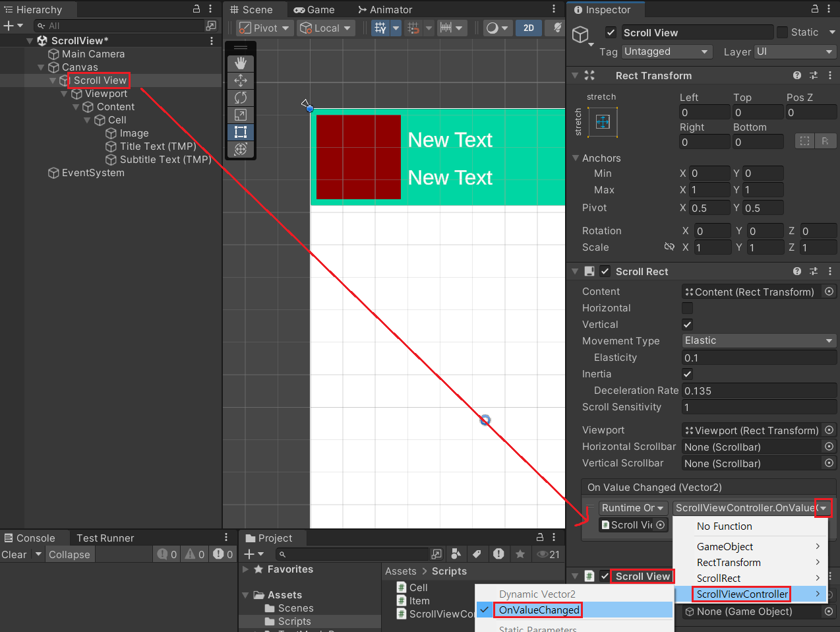Collapse the Anchors foldout
The width and height of the screenshot is (840, 632).
coord(576,158)
